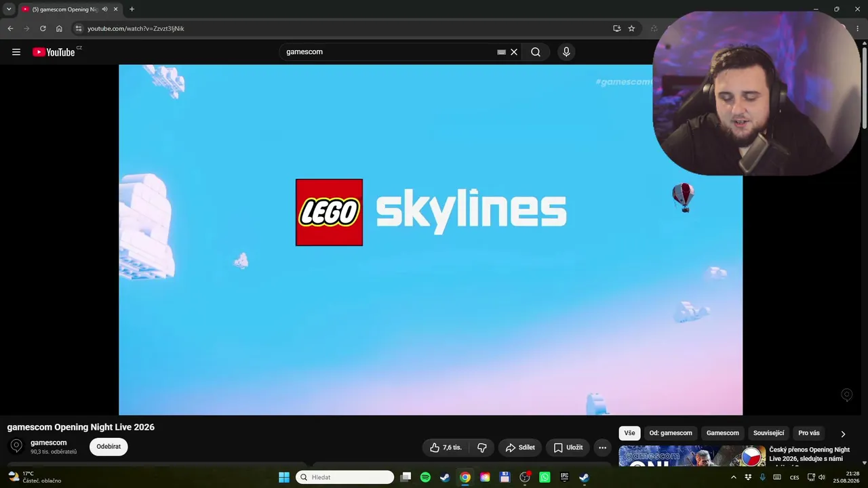The height and width of the screenshot is (488, 868).
Task: Open the on-screen keyboard in search box
Action: [x=501, y=52]
